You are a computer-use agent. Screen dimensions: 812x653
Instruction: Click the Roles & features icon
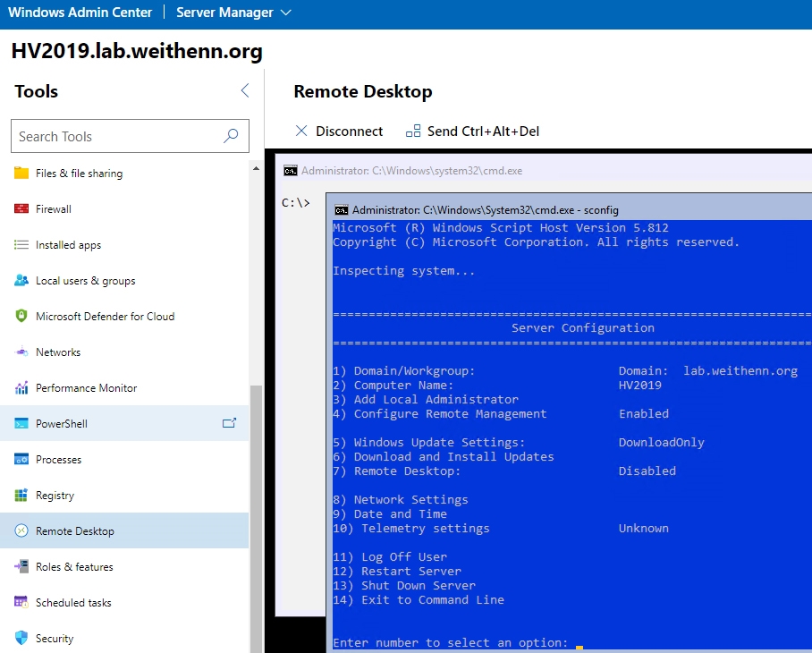tap(21, 566)
